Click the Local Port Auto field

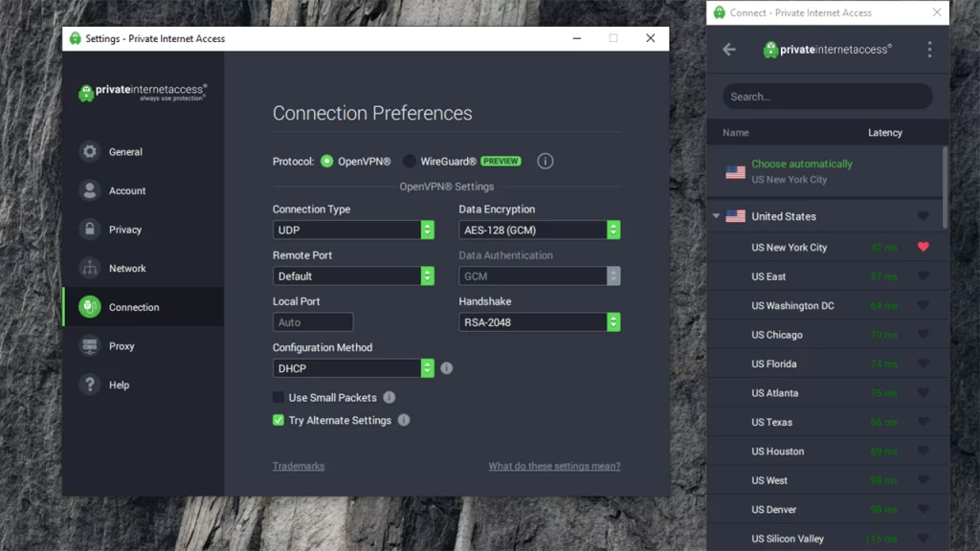(x=313, y=322)
